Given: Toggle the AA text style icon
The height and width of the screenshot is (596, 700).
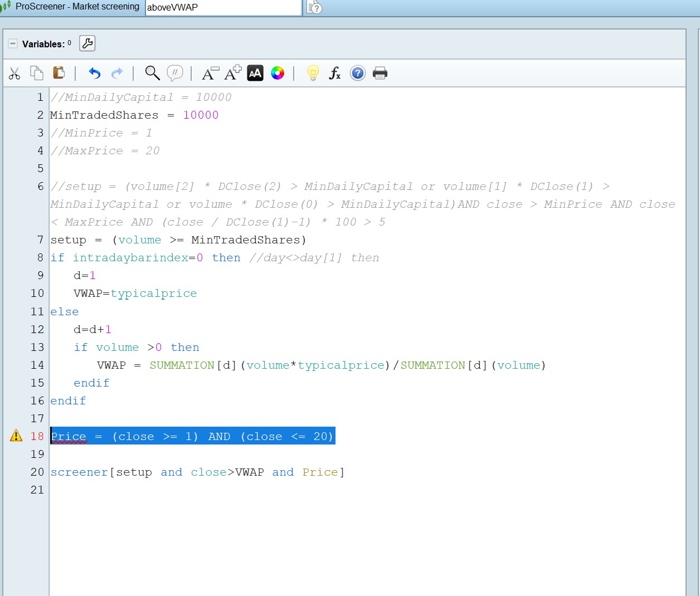Looking at the screenshot, I should click(255, 73).
